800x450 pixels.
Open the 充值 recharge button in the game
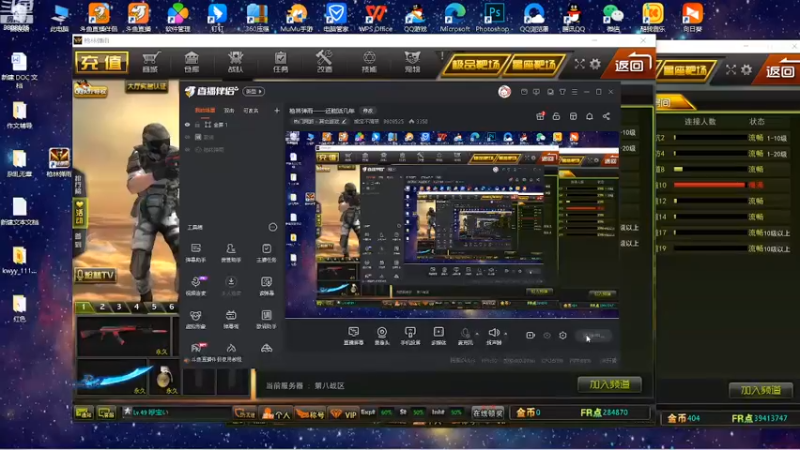tap(102, 63)
